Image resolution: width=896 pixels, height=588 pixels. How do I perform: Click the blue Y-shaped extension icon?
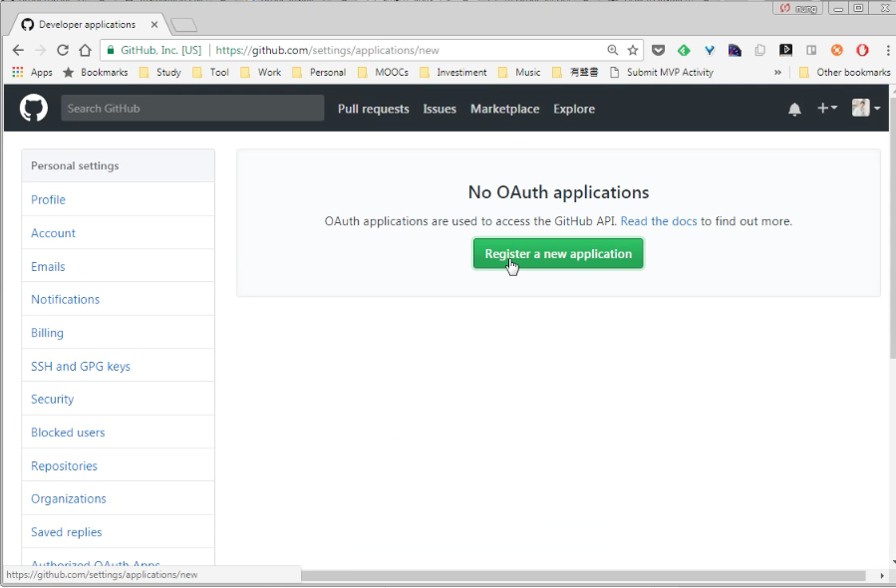(x=710, y=50)
